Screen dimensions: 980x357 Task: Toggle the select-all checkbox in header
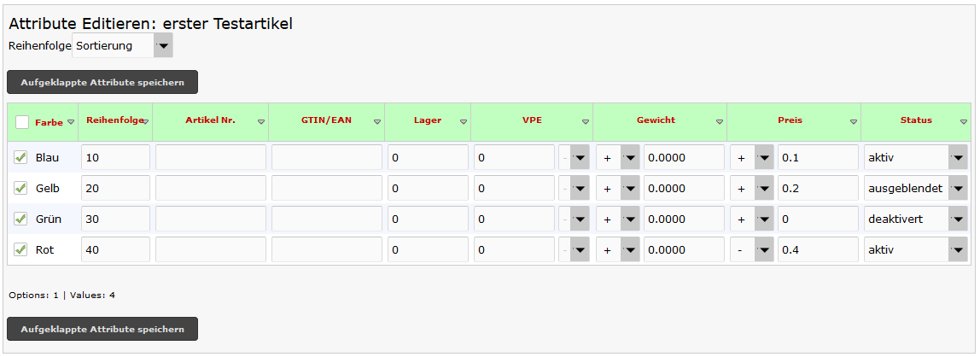click(x=22, y=122)
